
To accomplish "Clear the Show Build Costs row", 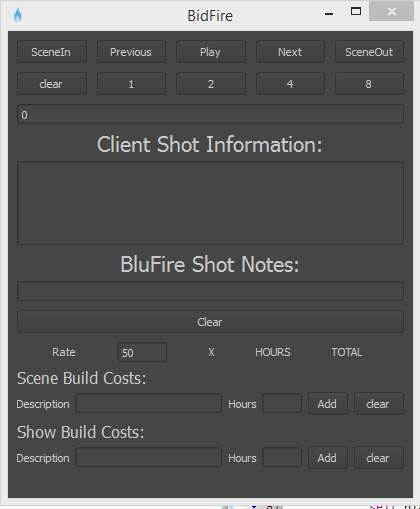I will pyautogui.click(x=379, y=458).
